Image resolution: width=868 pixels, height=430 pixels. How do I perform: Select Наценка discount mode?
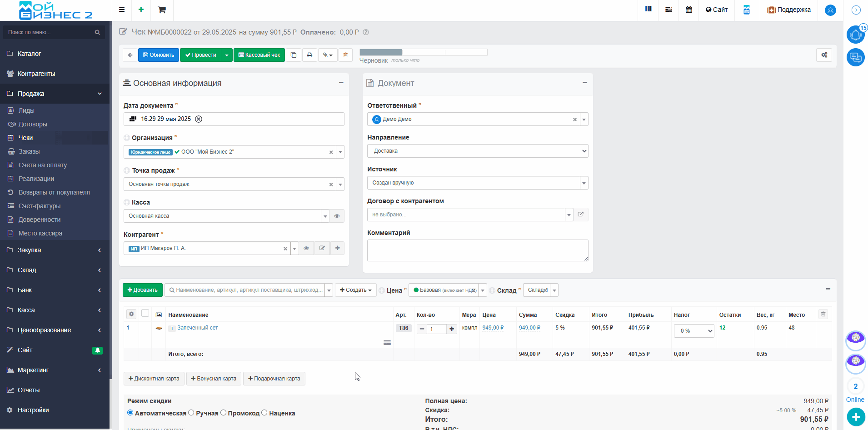(x=264, y=413)
